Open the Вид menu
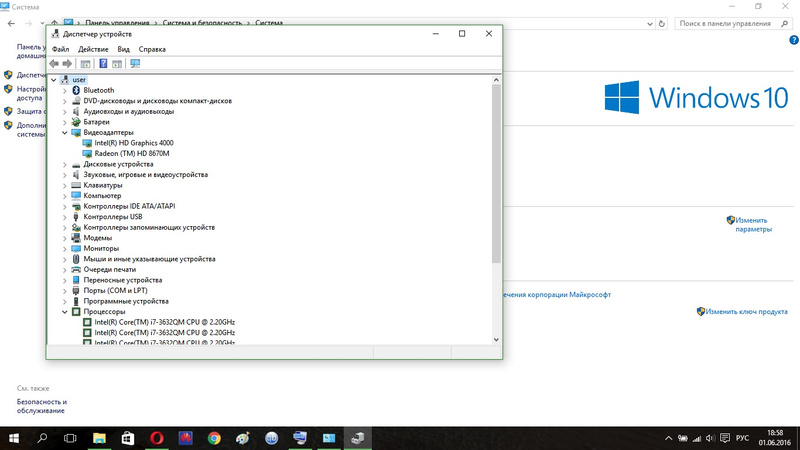The image size is (800, 450). tap(123, 49)
